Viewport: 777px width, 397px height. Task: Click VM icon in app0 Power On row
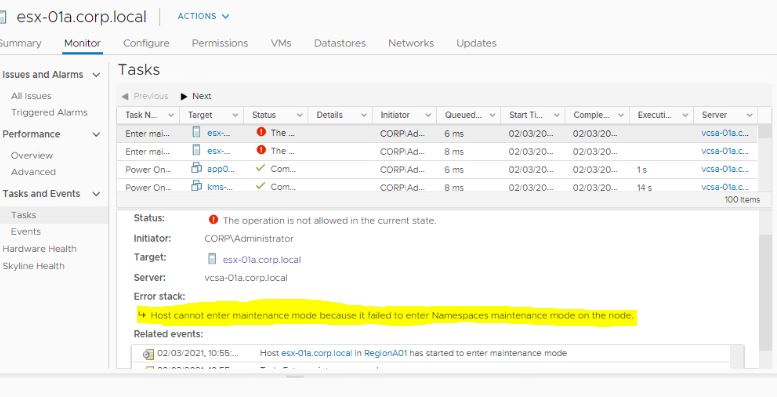(196, 168)
